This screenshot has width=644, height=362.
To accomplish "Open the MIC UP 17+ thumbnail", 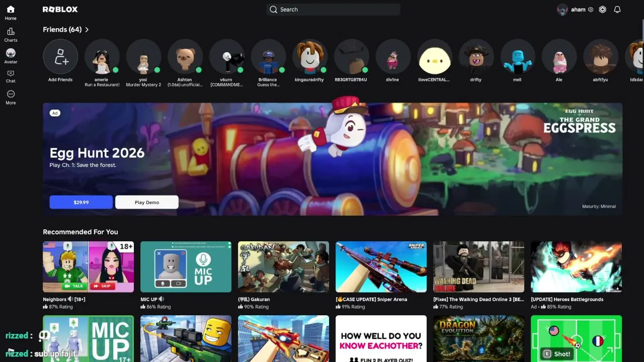I will coord(89,338).
